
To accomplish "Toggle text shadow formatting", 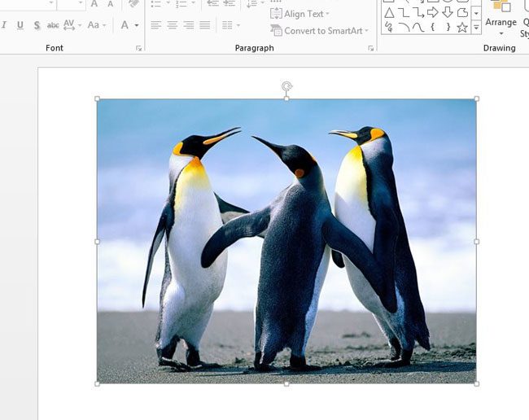I will coord(37,25).
